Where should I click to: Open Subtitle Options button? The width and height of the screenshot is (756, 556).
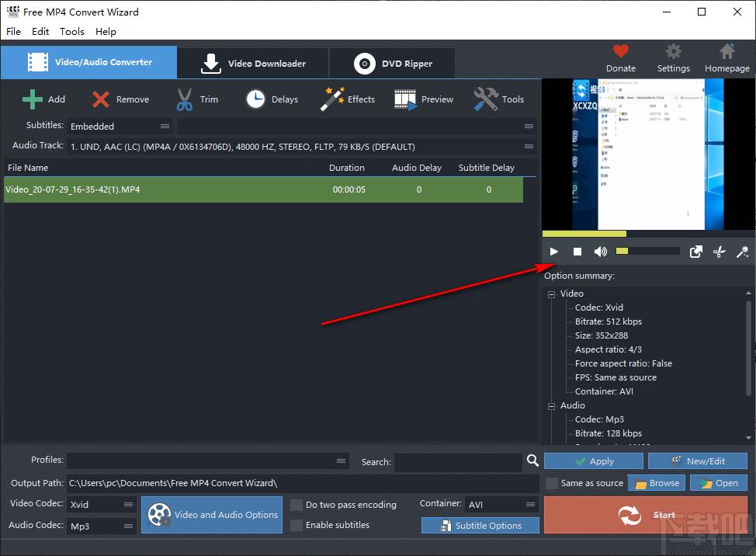click(480, 526)
